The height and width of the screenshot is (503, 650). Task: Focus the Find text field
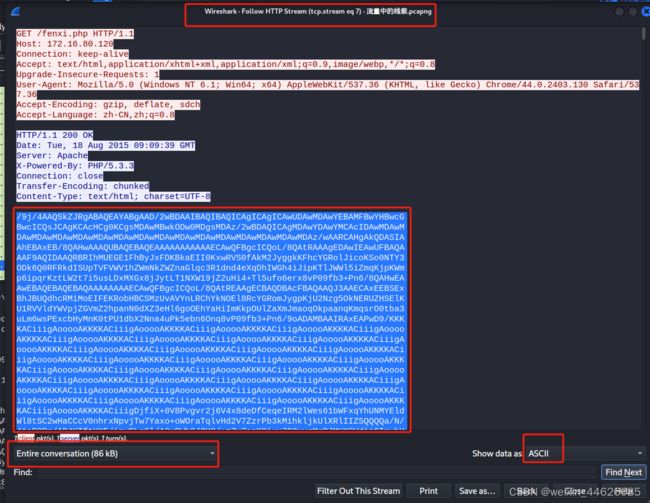[x=317, y=472]
